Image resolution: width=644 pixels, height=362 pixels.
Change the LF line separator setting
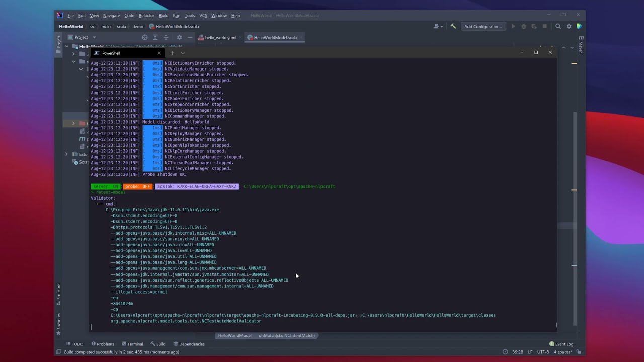(x=530, y=352)
